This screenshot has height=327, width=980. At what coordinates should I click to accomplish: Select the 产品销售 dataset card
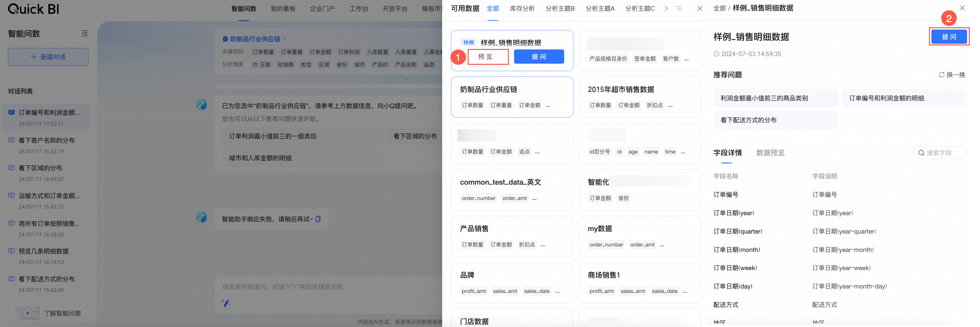(x=512, y=236)
